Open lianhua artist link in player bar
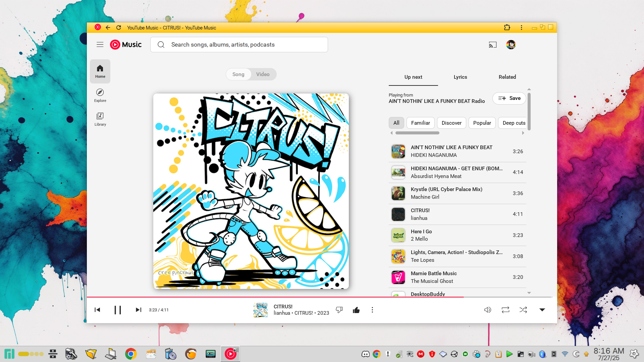644x362 pixels. (x=282, y=313)
